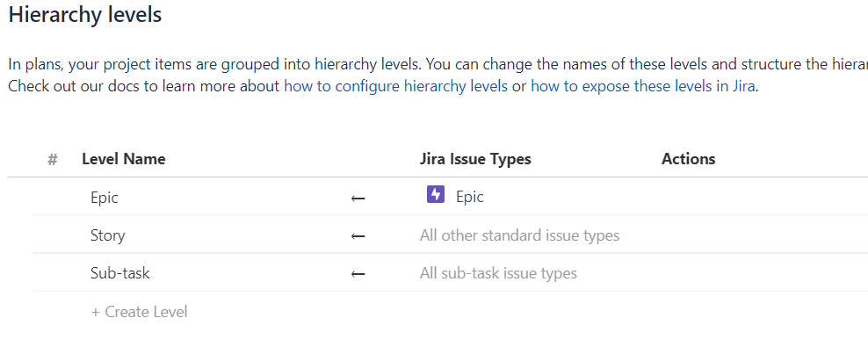868x354 pixels.
Task: Click the 'Jira Issue Types' column header
Action: [475, 159]
